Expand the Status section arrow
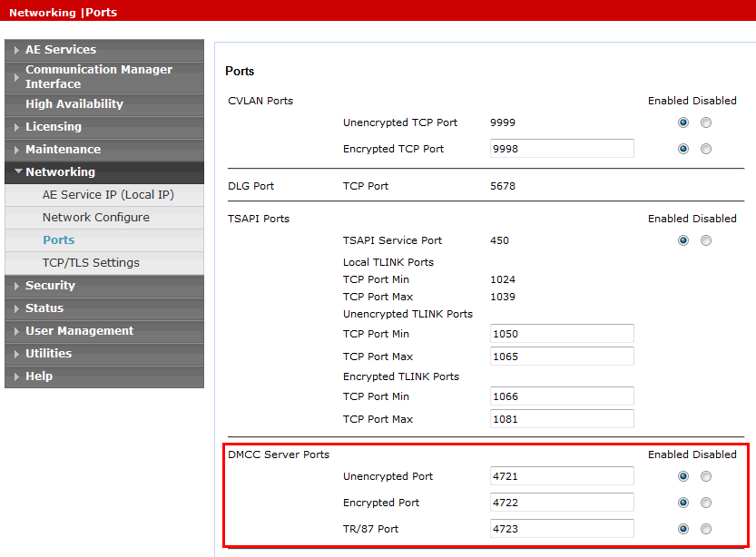The width and height of the screenshot is (756, 557). click(x=16, y=308)
